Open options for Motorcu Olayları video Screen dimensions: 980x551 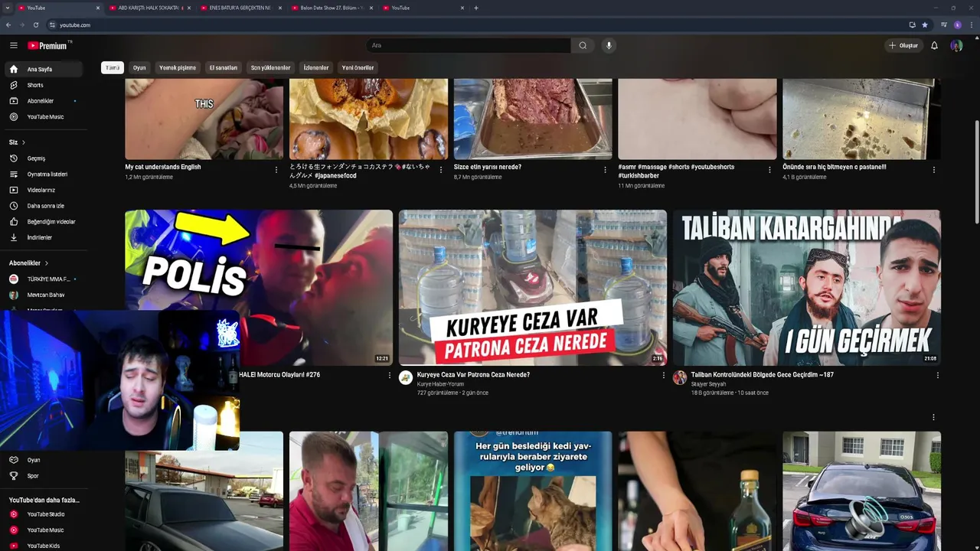[x=390, y=375]
